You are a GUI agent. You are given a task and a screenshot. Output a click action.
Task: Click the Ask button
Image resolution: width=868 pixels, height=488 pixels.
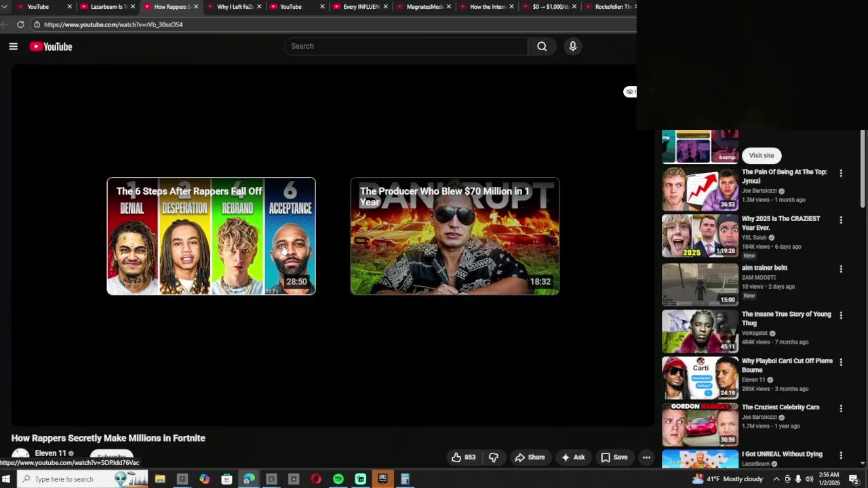point(572,457)
